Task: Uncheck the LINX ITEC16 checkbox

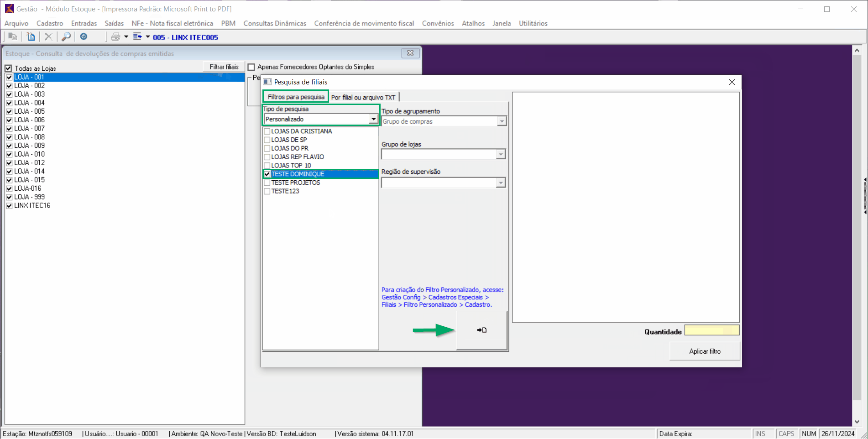Action: [x=9, y=206]
